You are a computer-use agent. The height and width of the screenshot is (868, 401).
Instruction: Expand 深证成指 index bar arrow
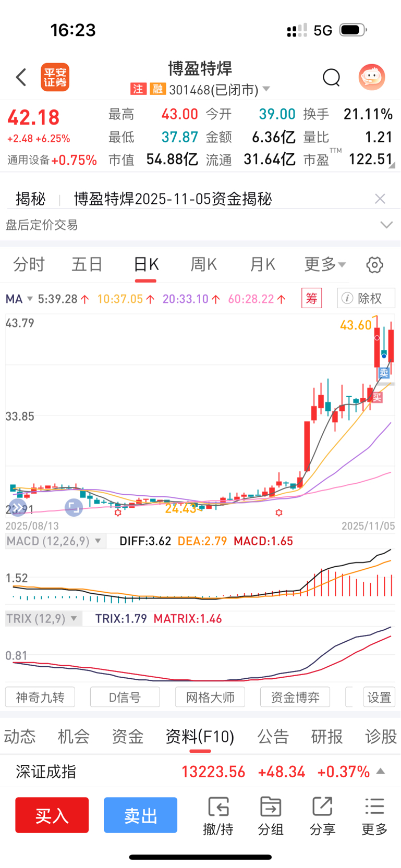(x=381, y=771)
